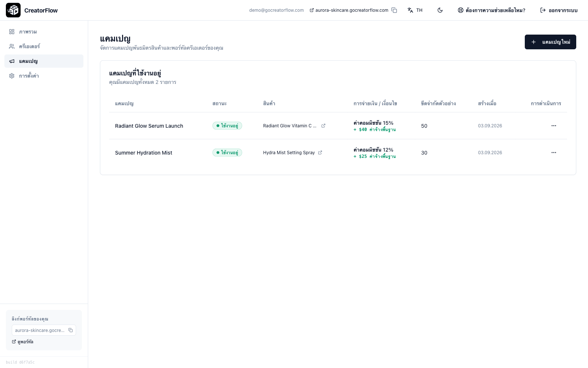The height and width of the screenshot is (368, 588).
Task: Click ออกจากระบบ to log out
Action: pyautogui.click(x=559, y=10)
